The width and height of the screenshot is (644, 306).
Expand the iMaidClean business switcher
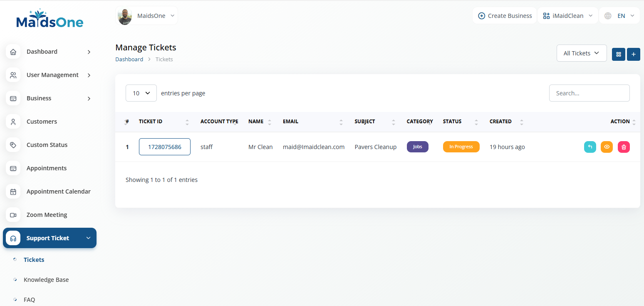coord(568,16)
